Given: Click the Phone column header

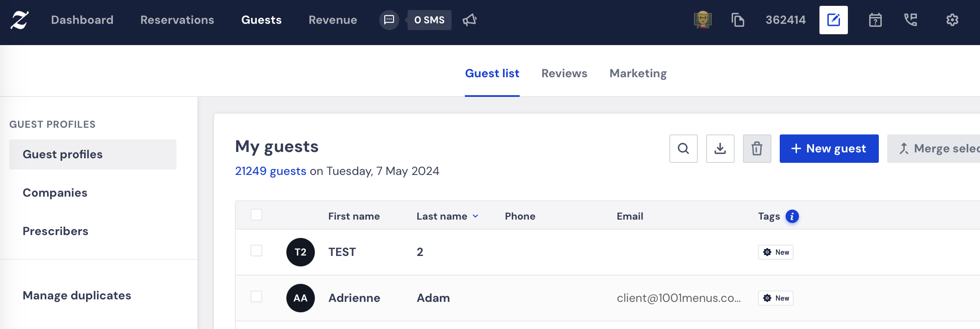Looking at the screenshot, I should 520,216.
